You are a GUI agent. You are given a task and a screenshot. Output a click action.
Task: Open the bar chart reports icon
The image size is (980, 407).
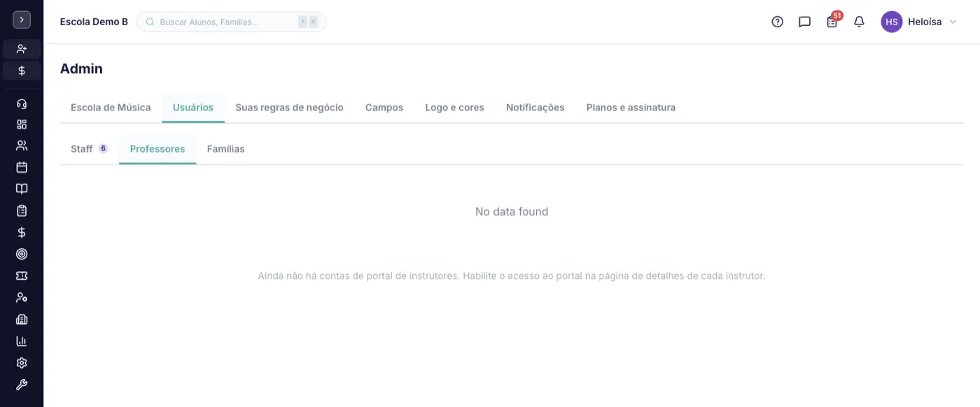tap(22, 341)
